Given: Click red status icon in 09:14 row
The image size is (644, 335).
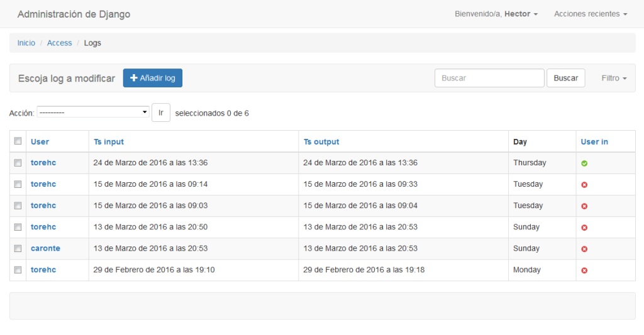Looking at the screenshot, I should tap(584, 185).
